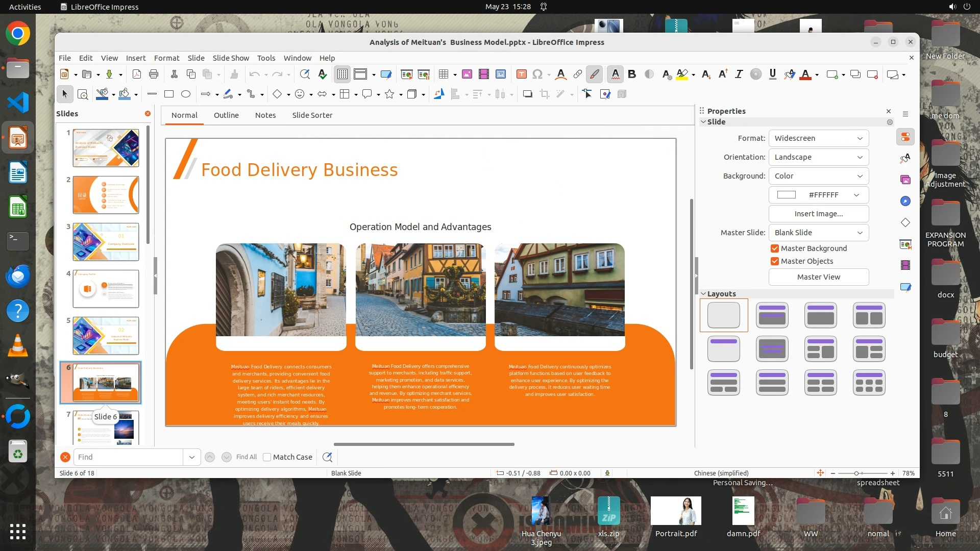Click the Insert Text Box icon
Viewport: 980px width, 551px height.
(x=521, y=74)
